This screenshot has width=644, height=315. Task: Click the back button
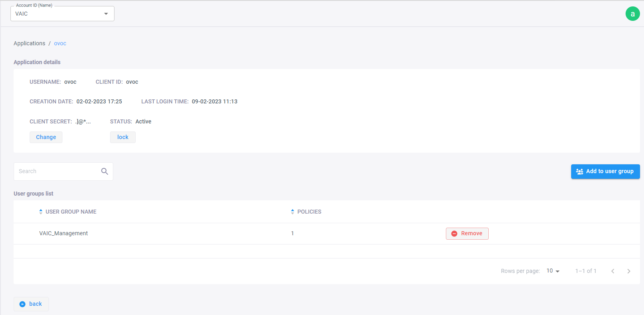(x=31, y=304)
